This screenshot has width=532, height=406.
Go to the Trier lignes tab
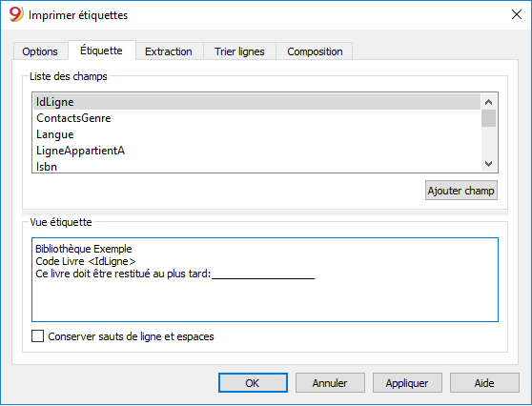coord(239,51)
